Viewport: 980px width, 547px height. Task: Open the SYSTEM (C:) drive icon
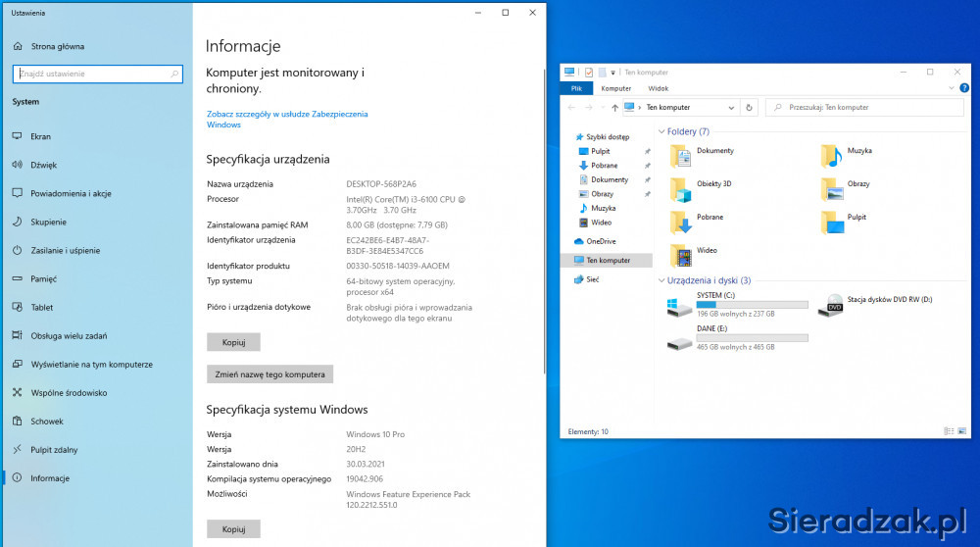[679, 306]
